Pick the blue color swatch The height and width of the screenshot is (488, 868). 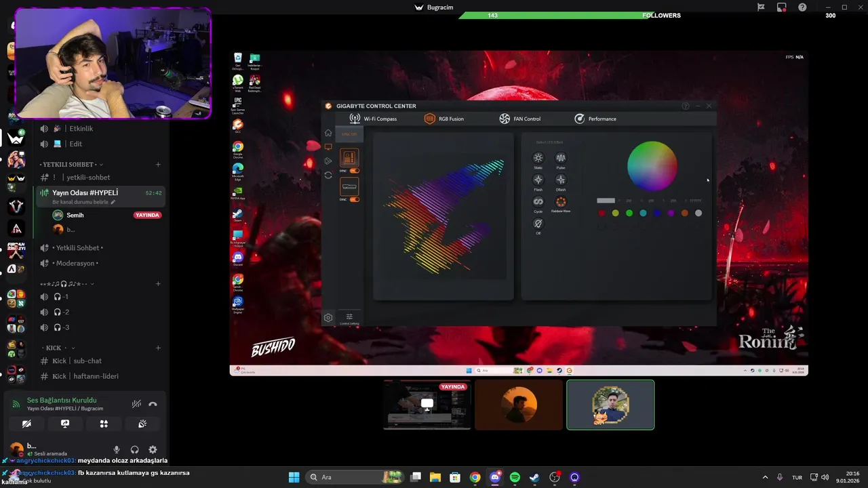pos(657,213)
